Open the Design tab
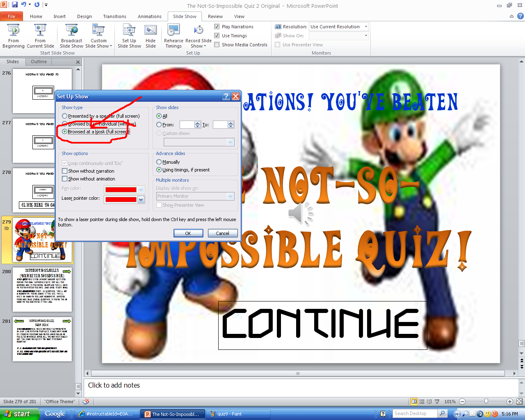 pos(84,16)
